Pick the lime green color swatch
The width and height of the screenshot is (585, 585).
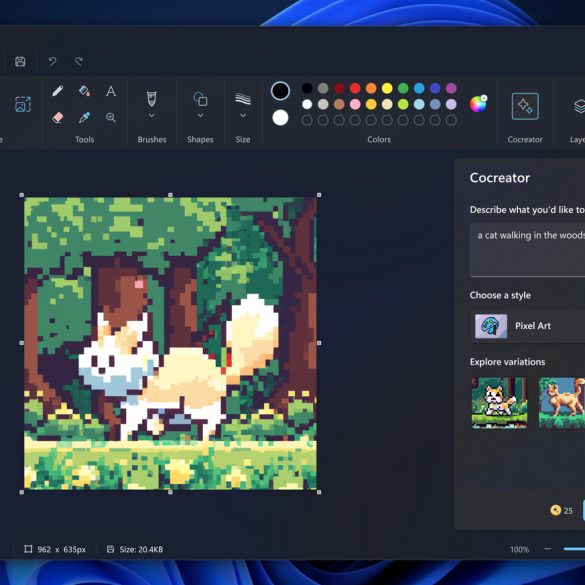pos(403,104)
